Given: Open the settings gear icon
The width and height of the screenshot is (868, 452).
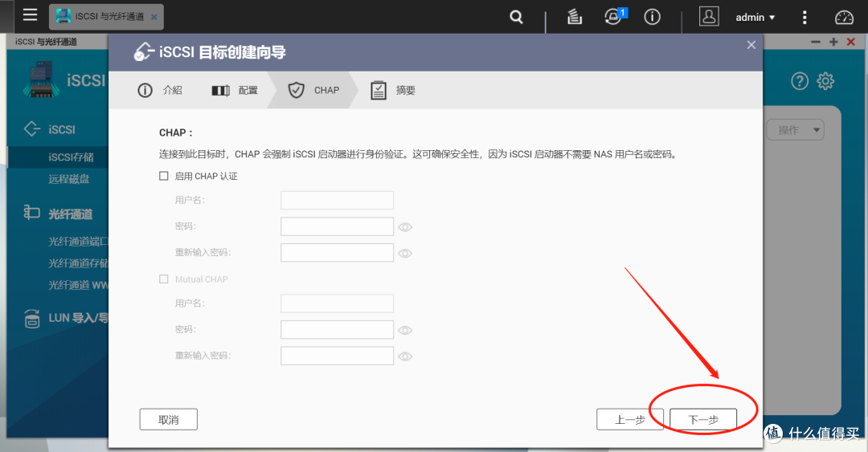Looking at the screenshot, I should (825, 81).
